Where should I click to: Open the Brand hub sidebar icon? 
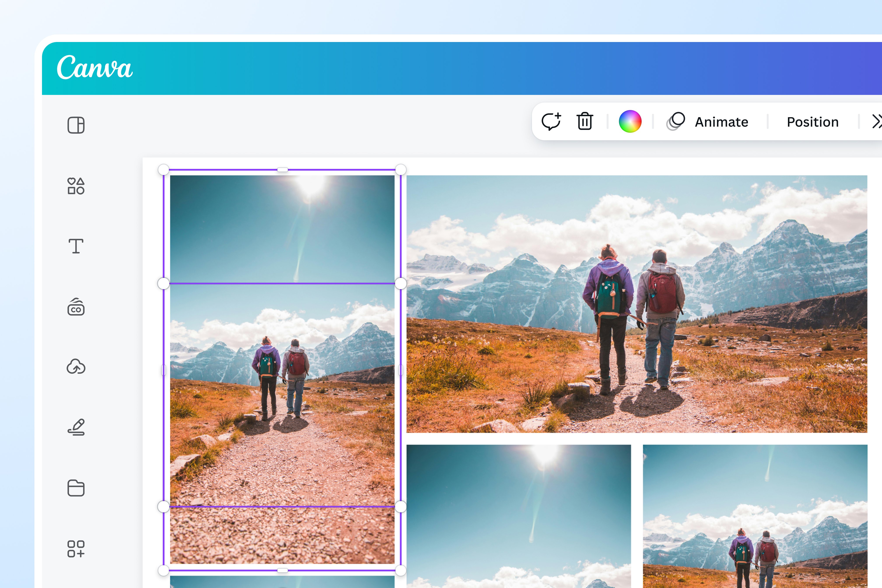(76, 307)
